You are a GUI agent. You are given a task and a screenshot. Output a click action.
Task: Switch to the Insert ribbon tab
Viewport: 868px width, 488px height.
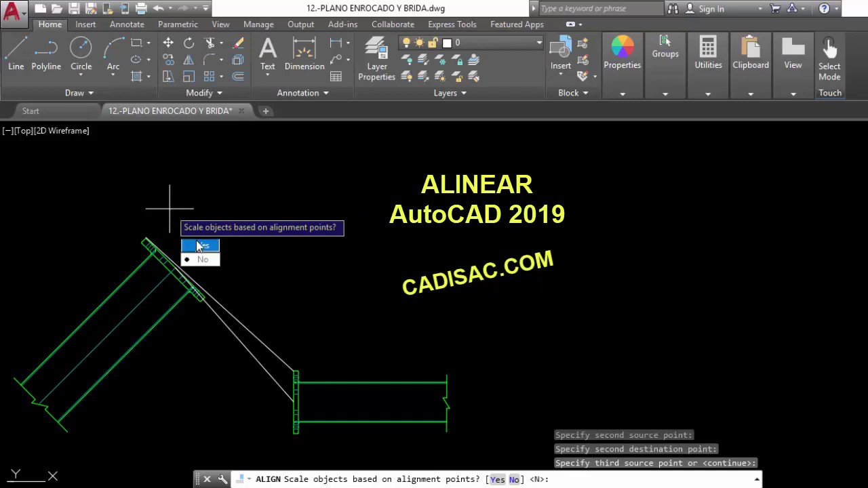(85, 24)
